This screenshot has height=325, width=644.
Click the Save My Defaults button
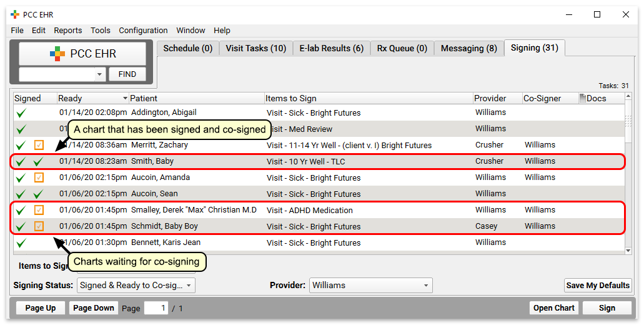(598, 285)
